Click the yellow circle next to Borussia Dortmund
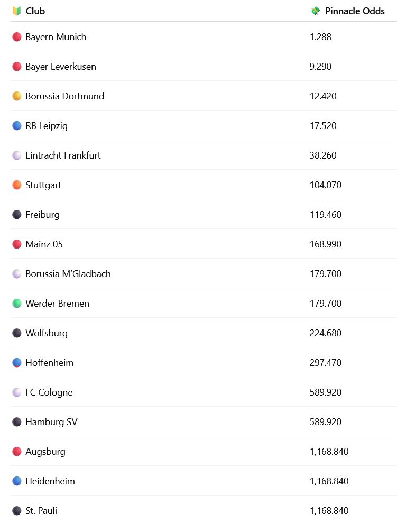 click(16, 96)
